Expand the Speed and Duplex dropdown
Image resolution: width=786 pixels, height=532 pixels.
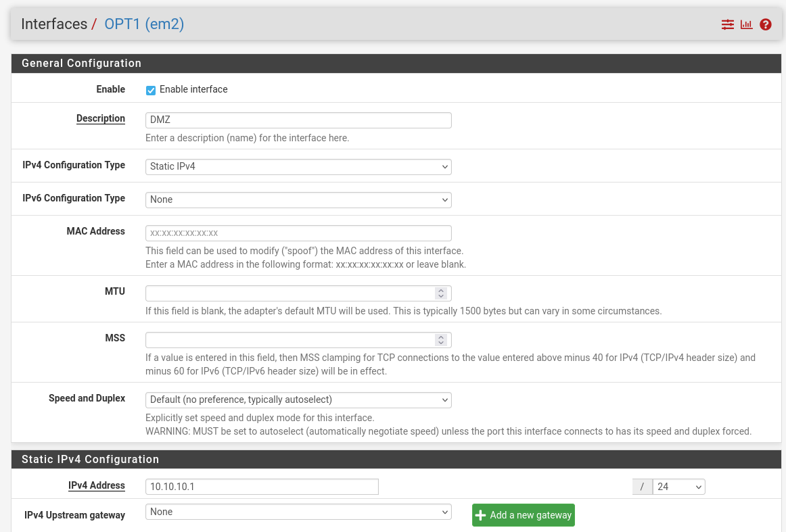[x=298, y=400]
